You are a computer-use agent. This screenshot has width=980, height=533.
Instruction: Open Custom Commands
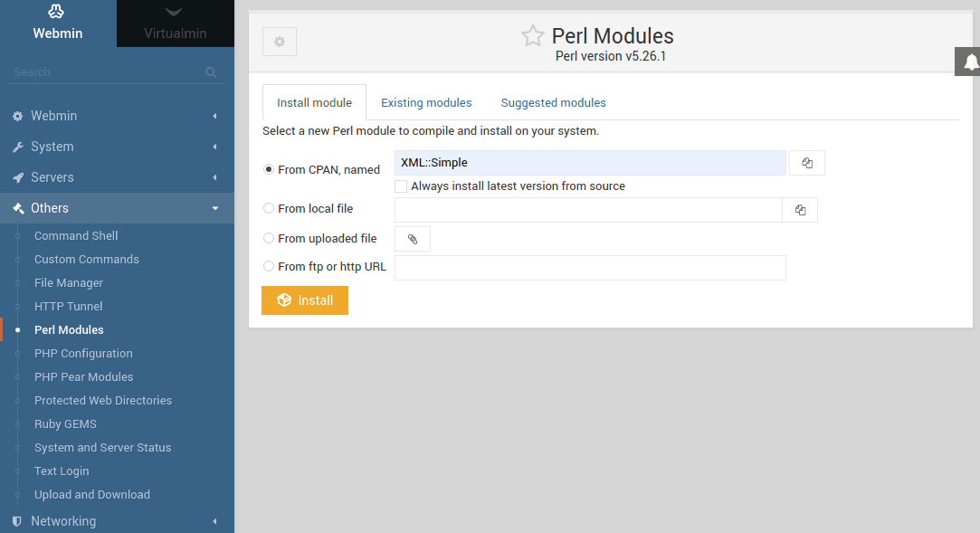pos(87,260)
